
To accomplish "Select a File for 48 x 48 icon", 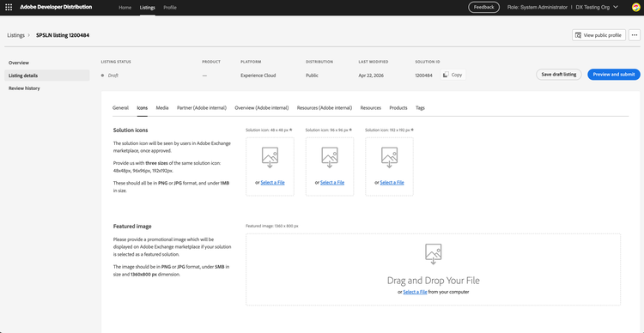I will (272, 182).
